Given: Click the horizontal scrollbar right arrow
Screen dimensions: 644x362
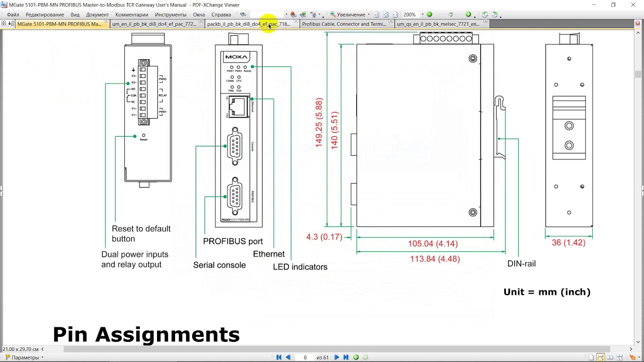Looking at the screenshot, I should [631, 349].
